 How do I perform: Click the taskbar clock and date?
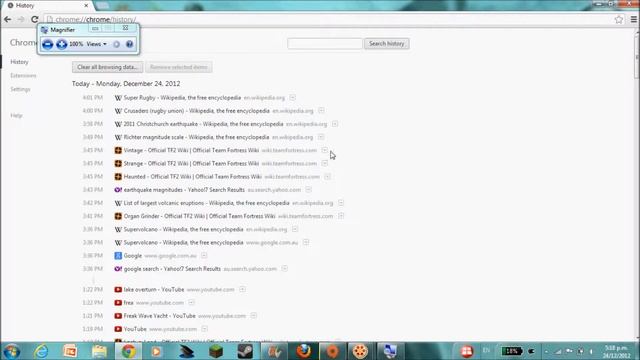pos(617,351)
